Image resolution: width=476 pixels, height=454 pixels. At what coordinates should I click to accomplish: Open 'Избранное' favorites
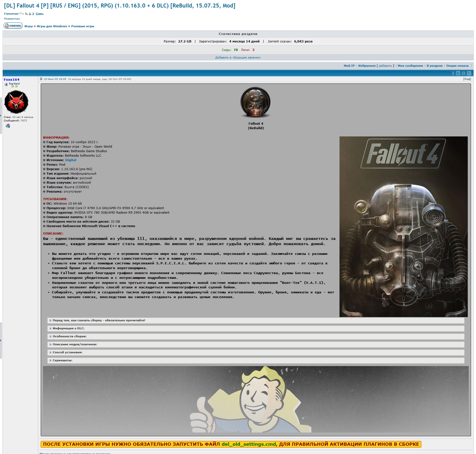click(367, 66)
